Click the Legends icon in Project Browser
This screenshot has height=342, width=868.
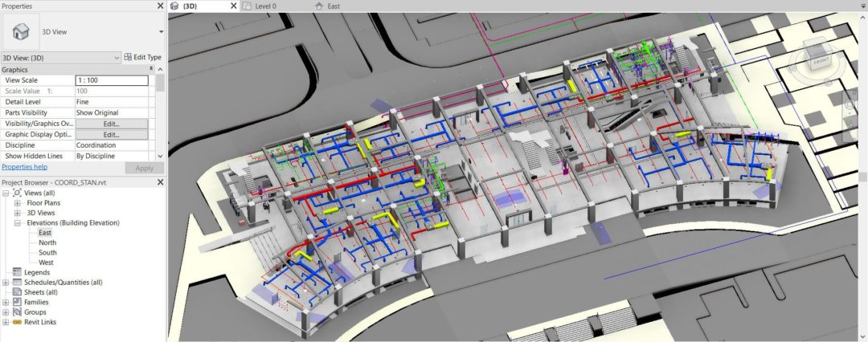pyautogui.click(x=17, y=272)
